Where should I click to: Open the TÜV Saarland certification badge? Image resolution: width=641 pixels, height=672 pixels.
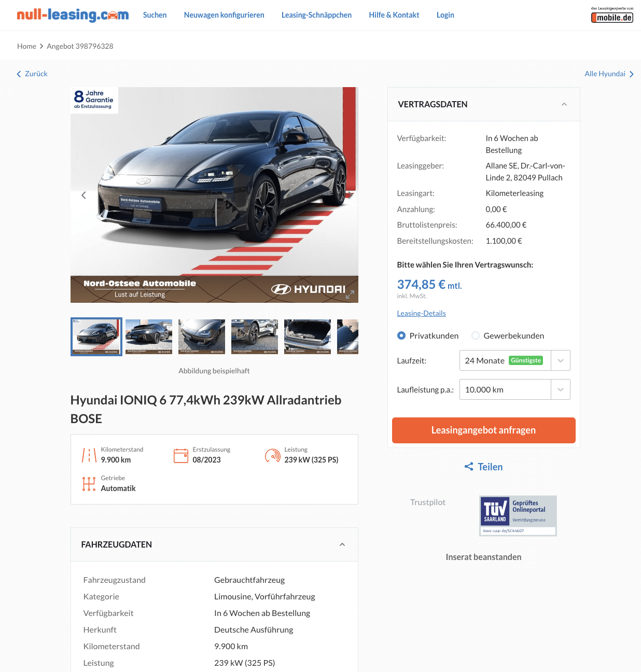(x=518, y=515)
